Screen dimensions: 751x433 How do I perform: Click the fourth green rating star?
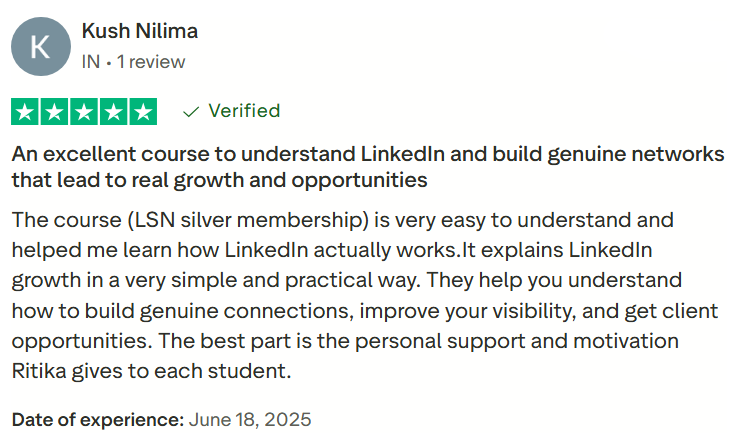pyautogui.click(x=114, y=111)
